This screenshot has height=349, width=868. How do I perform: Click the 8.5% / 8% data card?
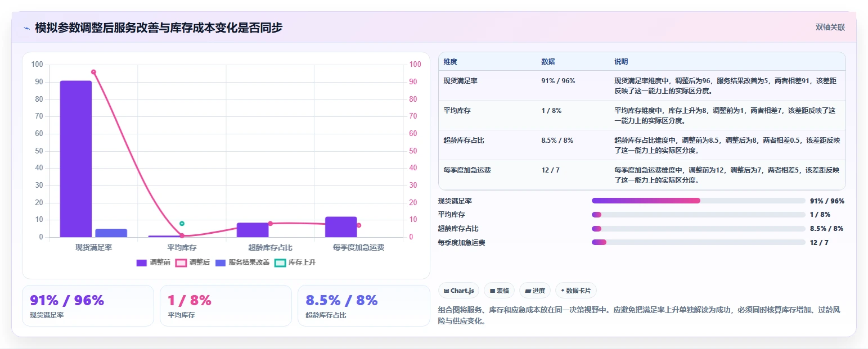click(x=363, y=306)
